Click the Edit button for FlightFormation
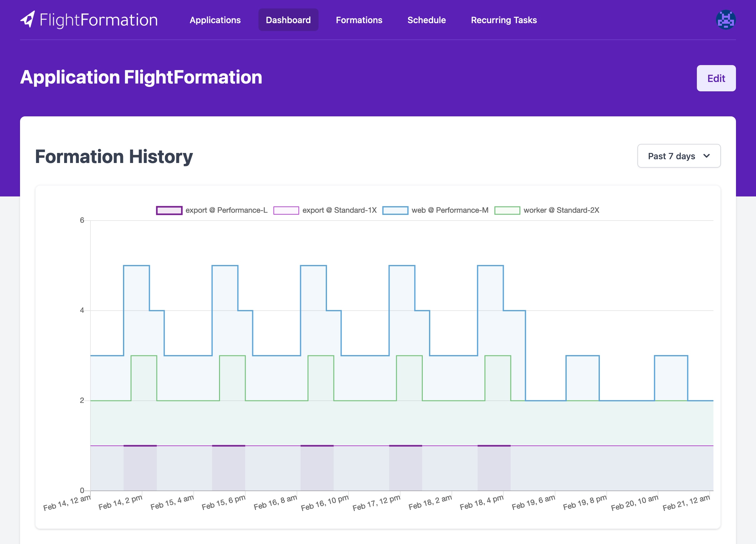 (716, 78)
